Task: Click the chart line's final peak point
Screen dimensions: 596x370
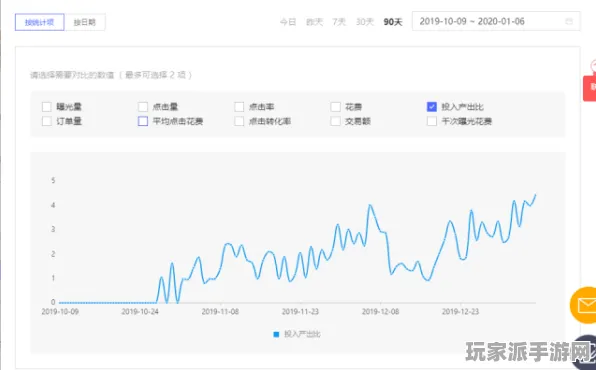Action: point(535,195)
